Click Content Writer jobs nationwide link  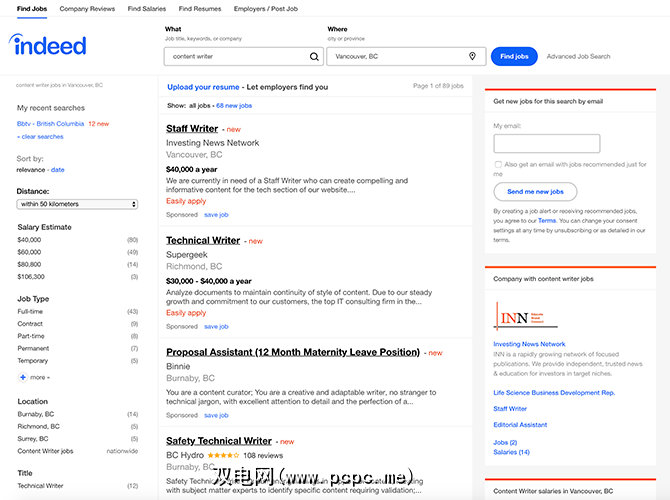[45, 451]
